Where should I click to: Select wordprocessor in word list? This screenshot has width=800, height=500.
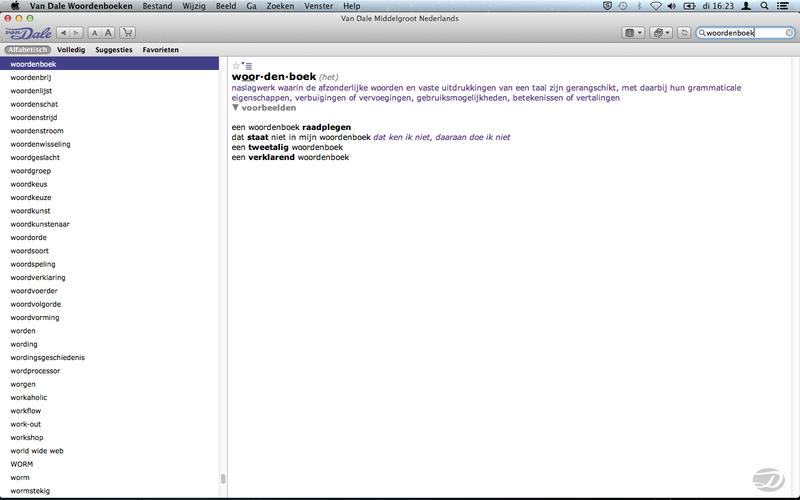pos(109,370)
